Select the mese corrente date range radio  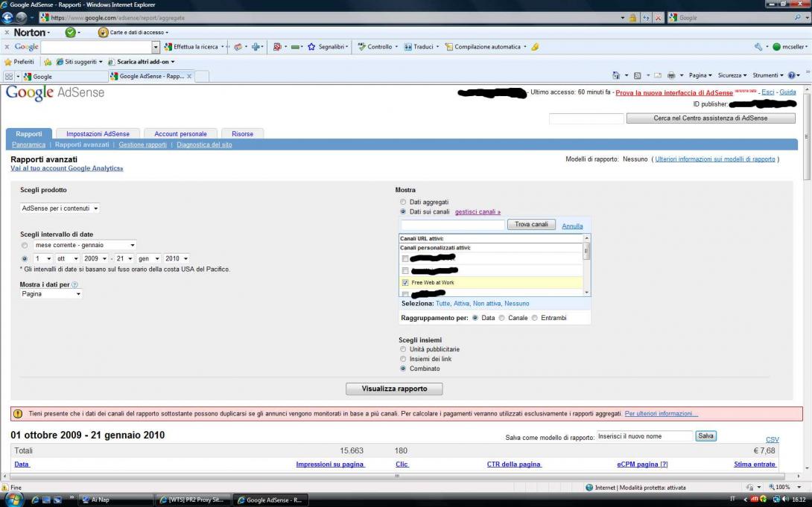tap(25, 245)
